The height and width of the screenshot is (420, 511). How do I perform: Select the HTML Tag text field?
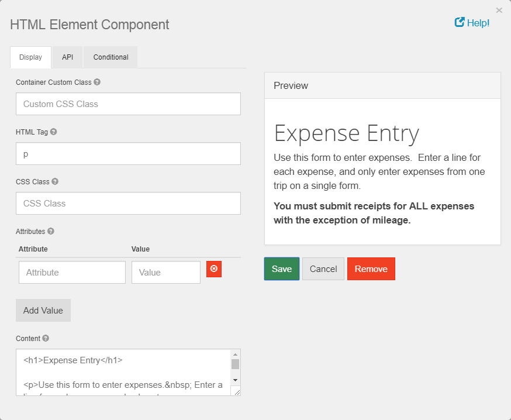coord(128,153)
